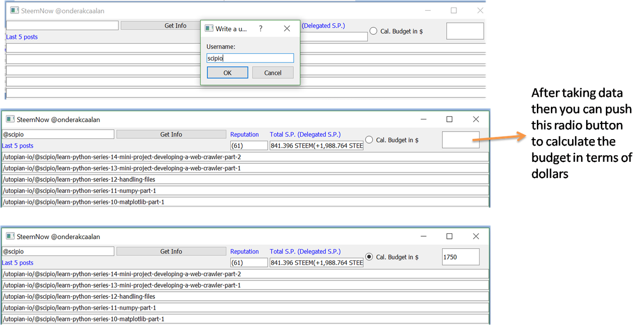
Task: Click Last 5 posts label in bottom window
Action: tap(18, 263)
